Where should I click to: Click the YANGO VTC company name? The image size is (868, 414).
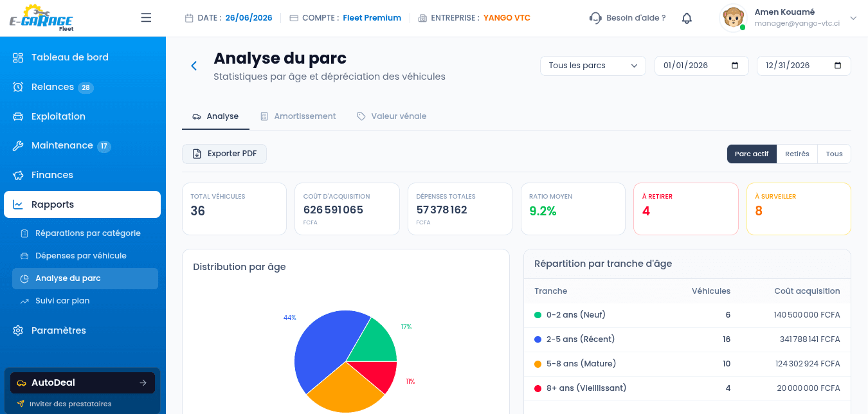coord(507,18)
